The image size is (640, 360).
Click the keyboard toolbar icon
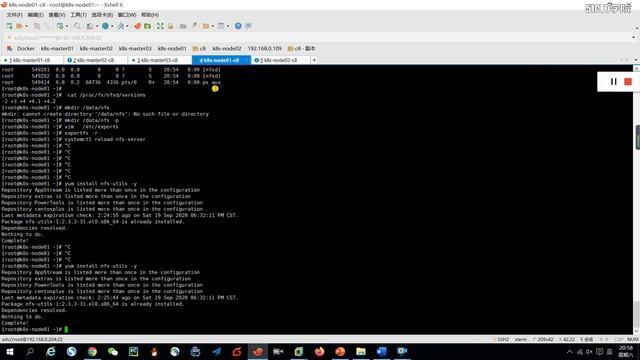coord(183,26)
